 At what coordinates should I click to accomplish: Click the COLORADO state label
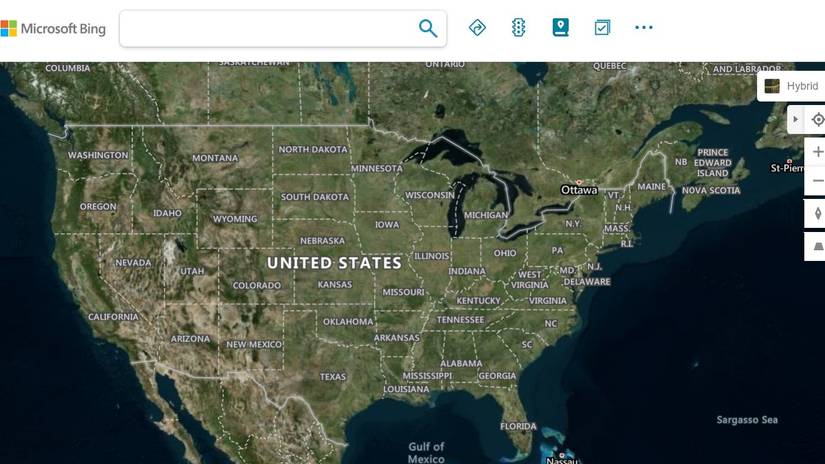click(x=257, y=285)
